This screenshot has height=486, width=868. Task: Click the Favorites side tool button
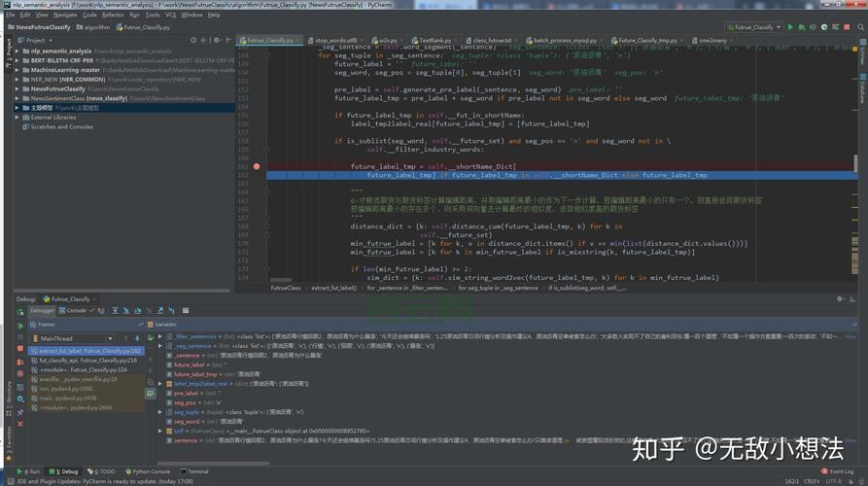tap(9, 443)
